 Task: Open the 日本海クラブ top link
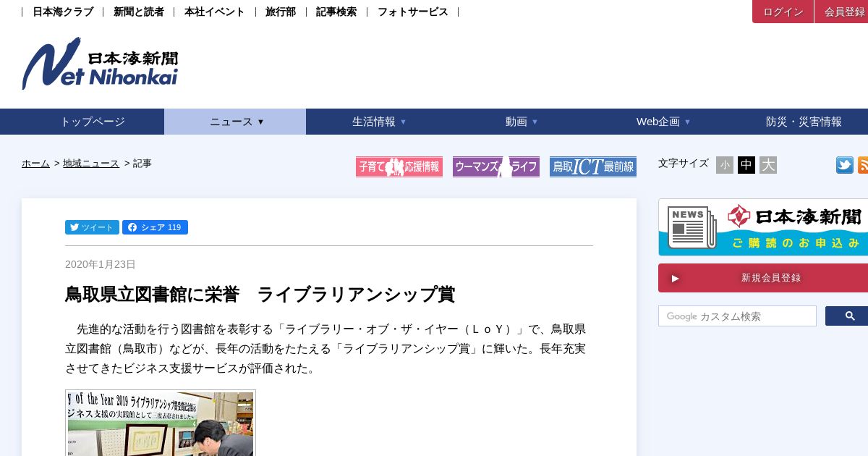point(63,12)
